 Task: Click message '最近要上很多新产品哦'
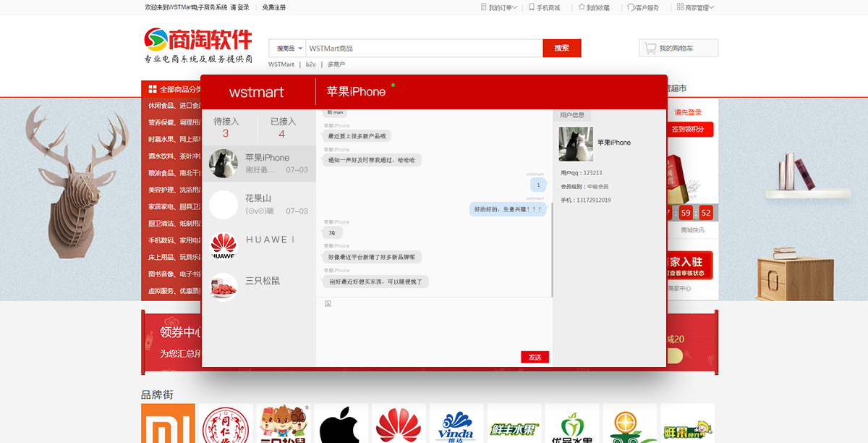pos(357,136)
